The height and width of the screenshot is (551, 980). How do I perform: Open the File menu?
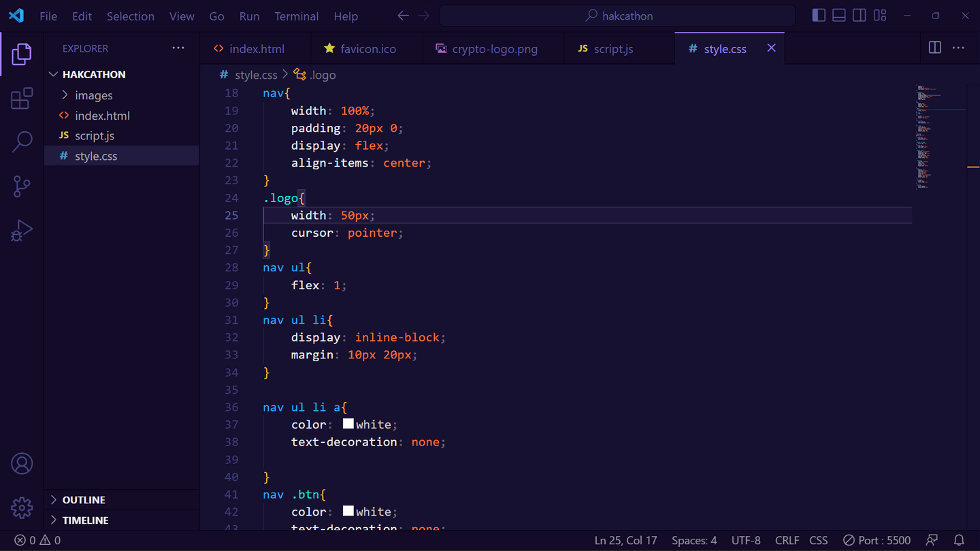[x=48, y=16]
